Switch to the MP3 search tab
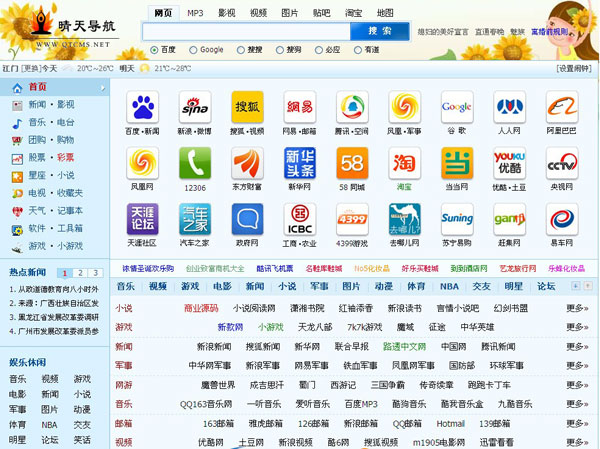This screenshot has width=600, height=449. click(x=195, y=13)
